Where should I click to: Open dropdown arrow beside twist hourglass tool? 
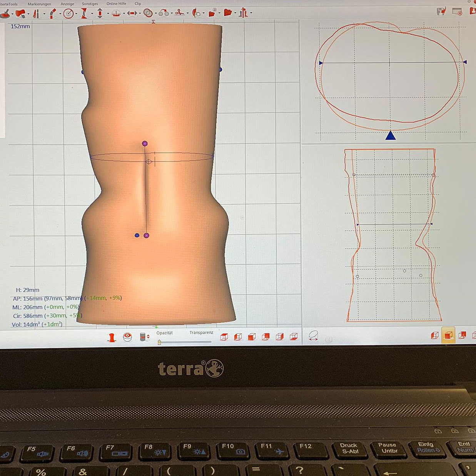[x=92, y=14]
